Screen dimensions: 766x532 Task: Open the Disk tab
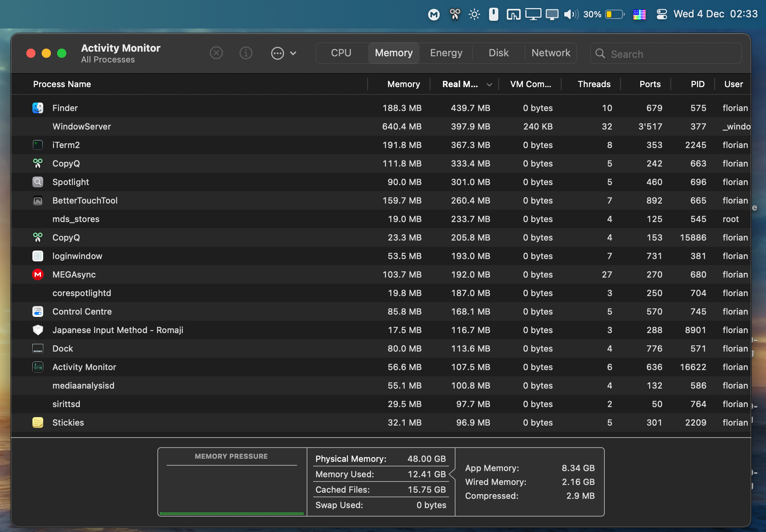coord(498,53)
